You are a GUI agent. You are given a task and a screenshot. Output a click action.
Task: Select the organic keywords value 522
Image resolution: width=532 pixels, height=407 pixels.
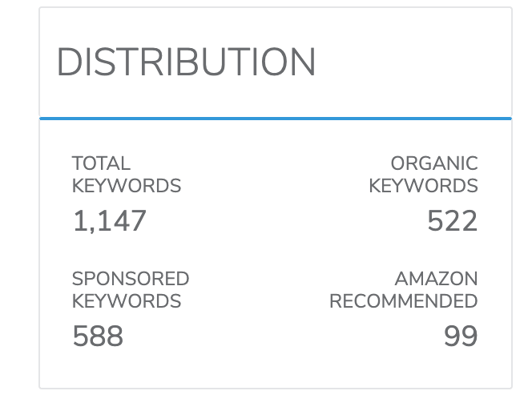(x=452, y=220)
